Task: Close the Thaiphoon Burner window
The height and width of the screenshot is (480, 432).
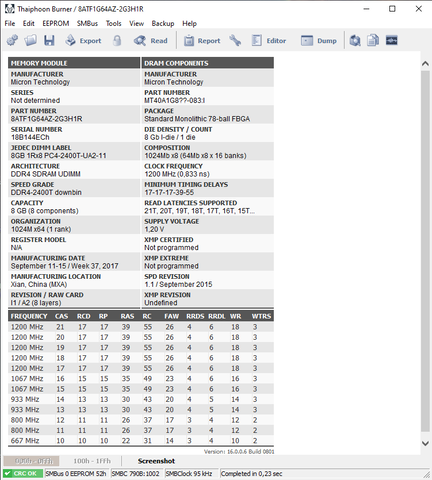Action: (x=419, y=9)
